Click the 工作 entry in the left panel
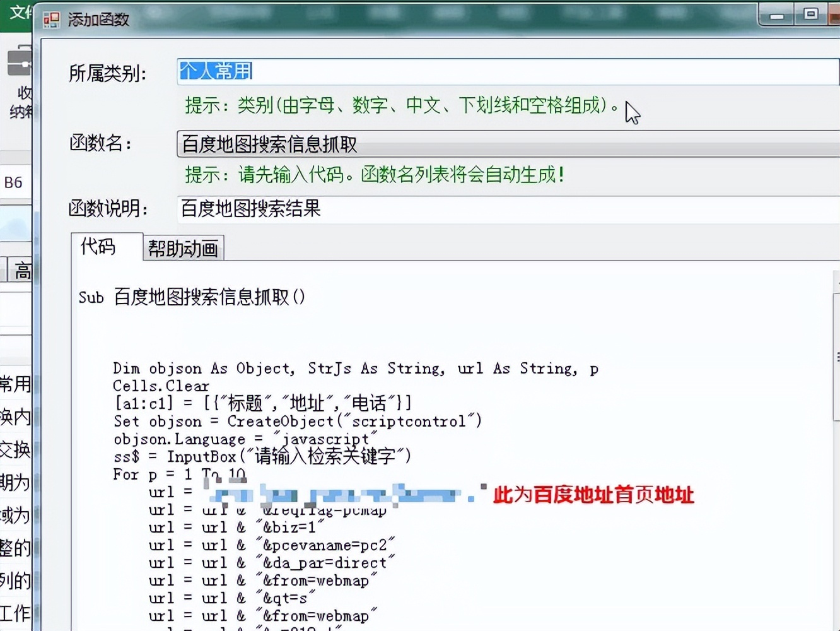Image resolution: width=840 pixels, height=631 pixels. pyautogui.click(x=17, y=613)
